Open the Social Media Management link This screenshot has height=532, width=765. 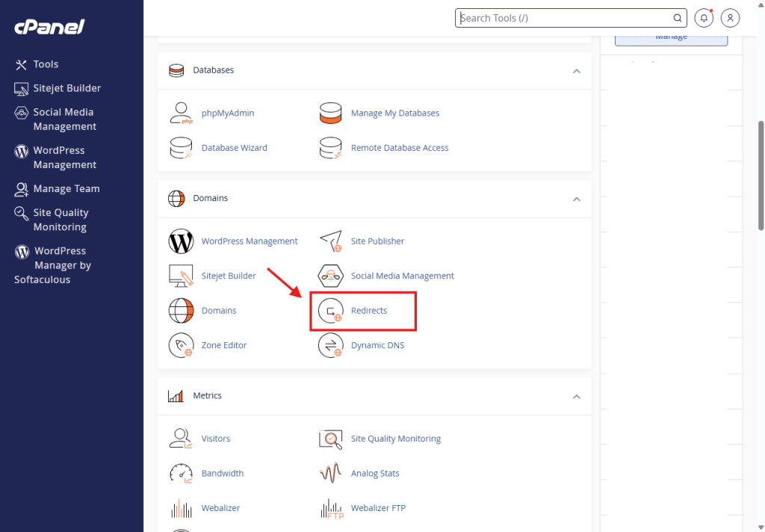coord(402,276)
